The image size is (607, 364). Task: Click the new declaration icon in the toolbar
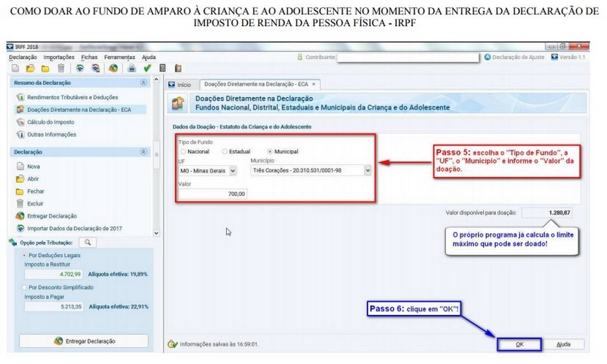coord(16,69)
